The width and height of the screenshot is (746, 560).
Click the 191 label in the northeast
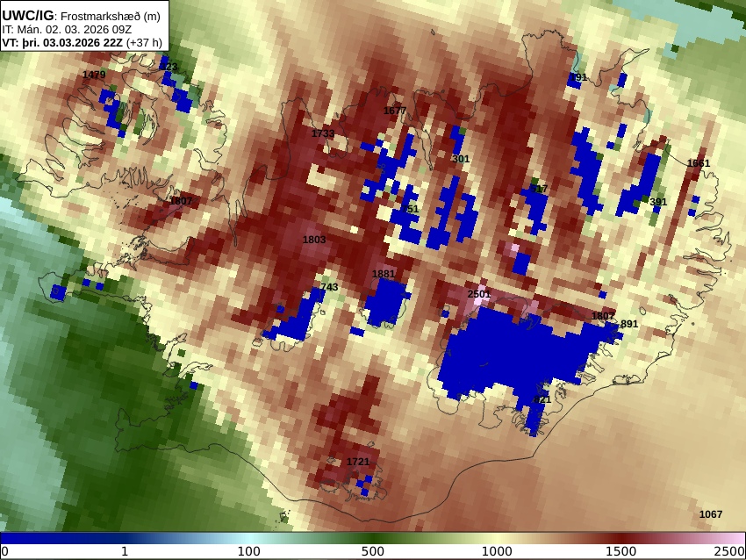579,77
